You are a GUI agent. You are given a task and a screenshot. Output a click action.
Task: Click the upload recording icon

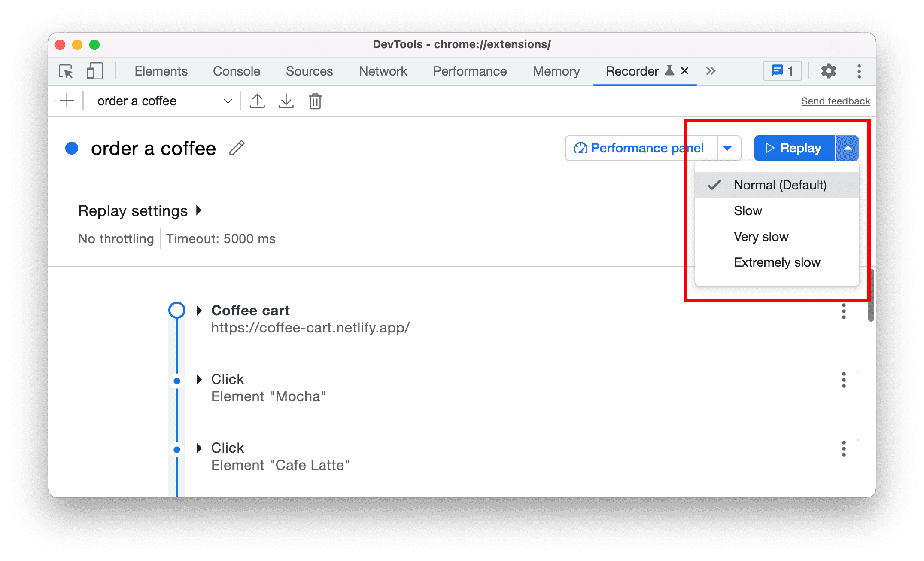(x=258, y=101)
